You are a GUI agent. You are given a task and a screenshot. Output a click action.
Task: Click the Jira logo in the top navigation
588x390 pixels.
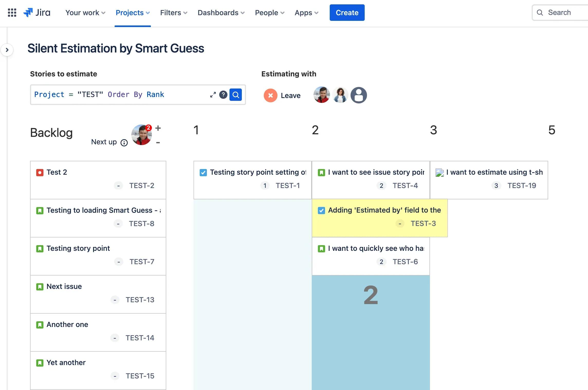click(36, 12)
